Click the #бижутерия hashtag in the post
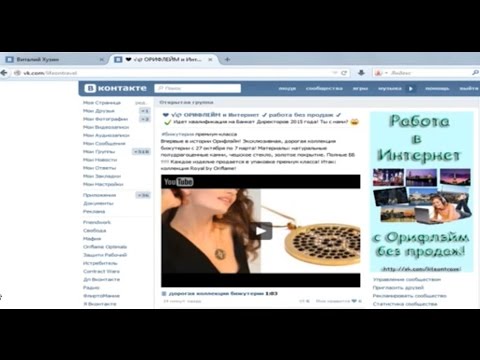480x360 pixels. pyautogui.click(x=177, y=134)
